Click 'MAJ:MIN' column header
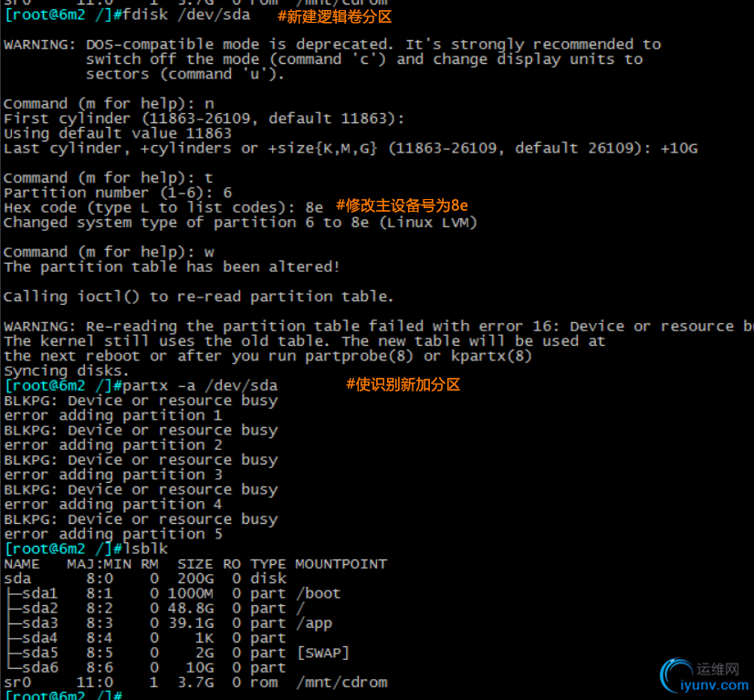Screen dimensions: 754x700 [x=99, y=564]
